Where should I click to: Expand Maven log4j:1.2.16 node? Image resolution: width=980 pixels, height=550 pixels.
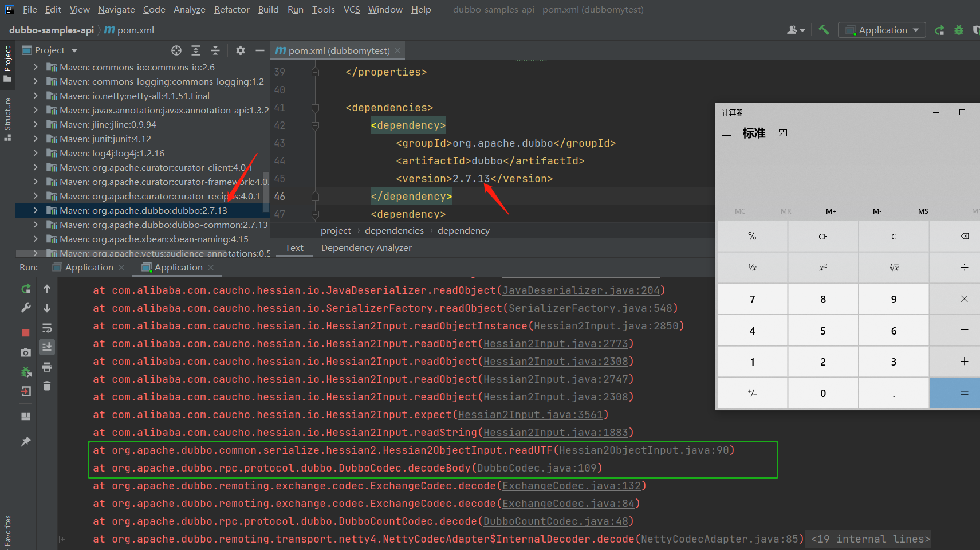[x=36, y=153]
